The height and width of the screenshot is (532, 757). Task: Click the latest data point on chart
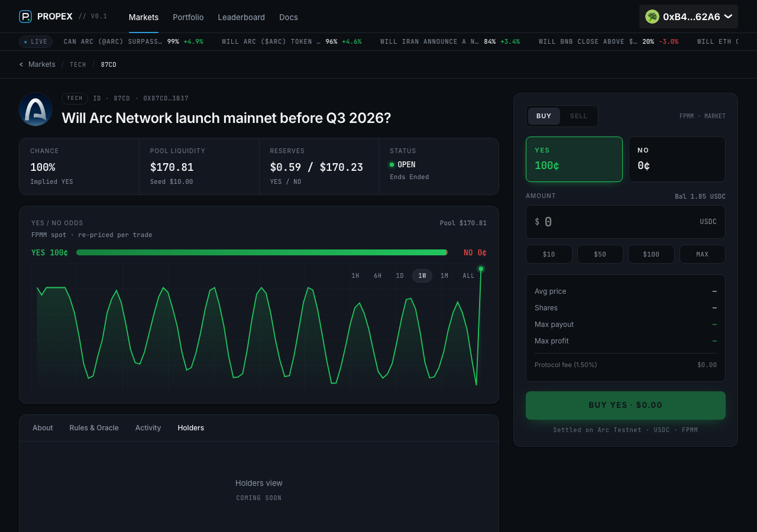point(481,269)
